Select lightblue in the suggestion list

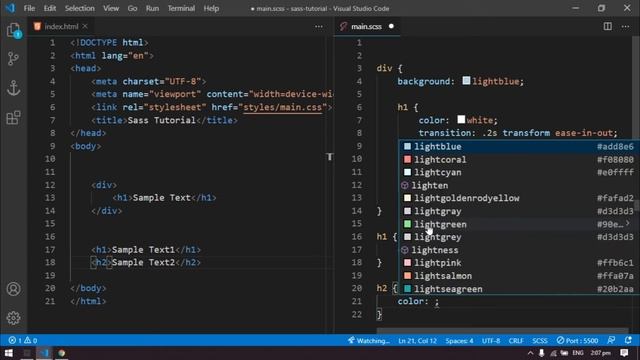(x=519, y=147)
